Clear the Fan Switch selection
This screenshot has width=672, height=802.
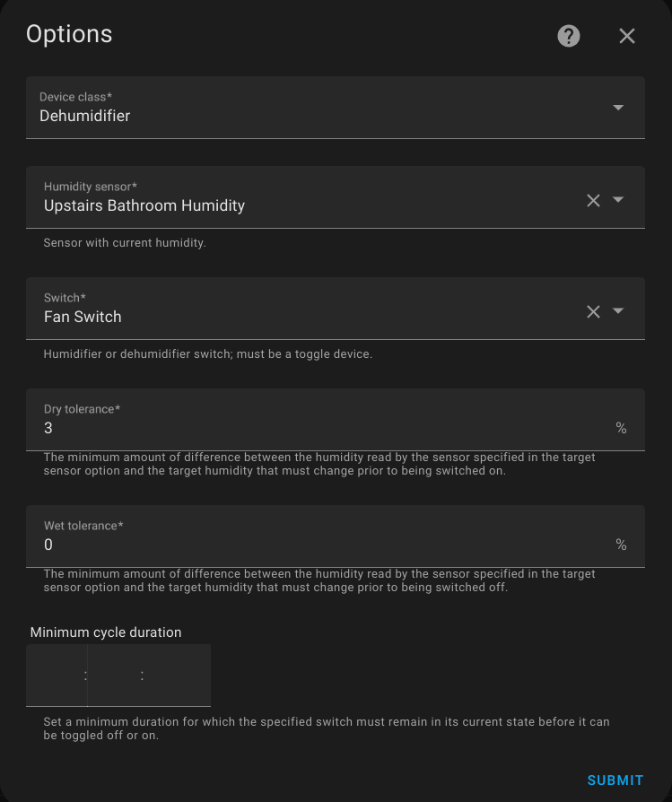593,311
